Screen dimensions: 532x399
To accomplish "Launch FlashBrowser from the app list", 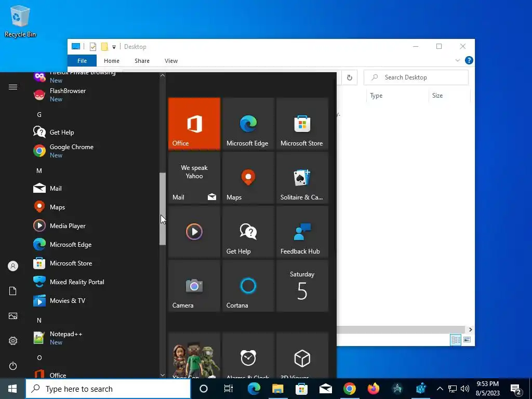I will pos(95,95).
